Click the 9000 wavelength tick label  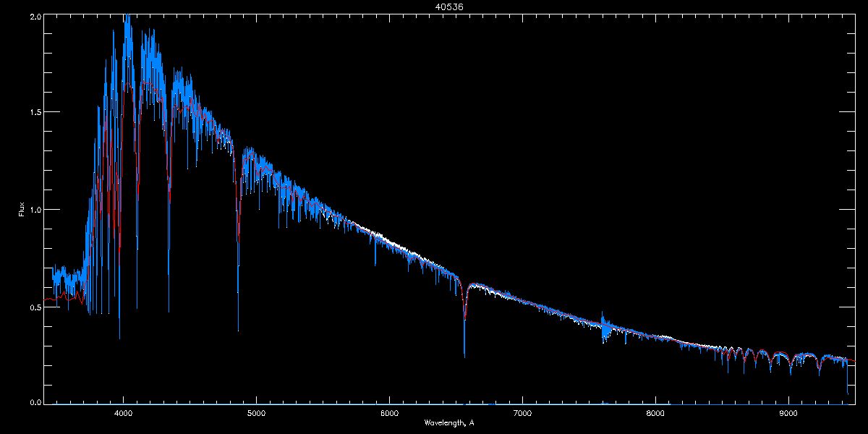[788, 414]
